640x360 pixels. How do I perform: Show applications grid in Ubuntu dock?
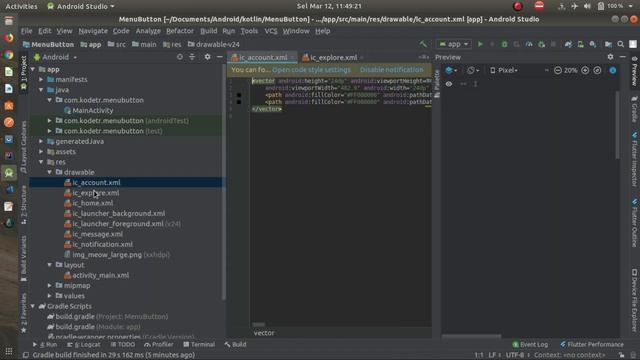(x=9, y=351)
